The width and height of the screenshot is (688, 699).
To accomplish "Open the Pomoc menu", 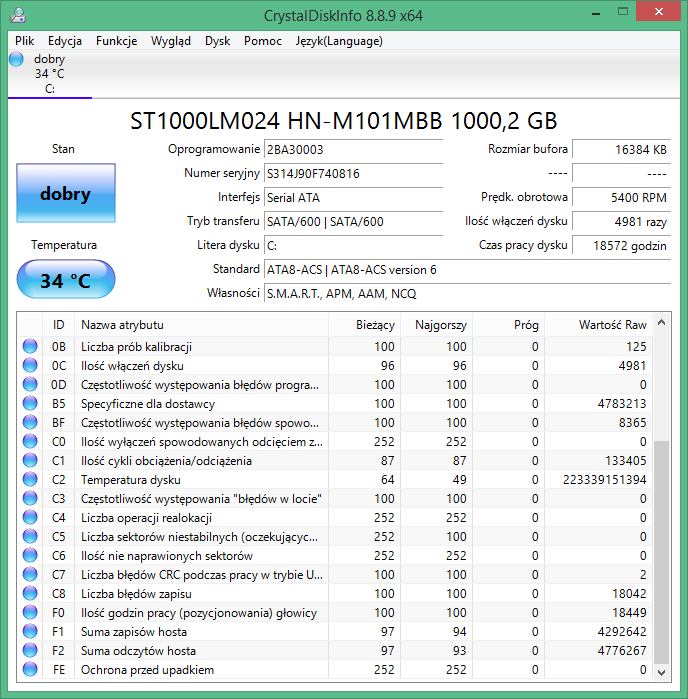I will (263, 41).
